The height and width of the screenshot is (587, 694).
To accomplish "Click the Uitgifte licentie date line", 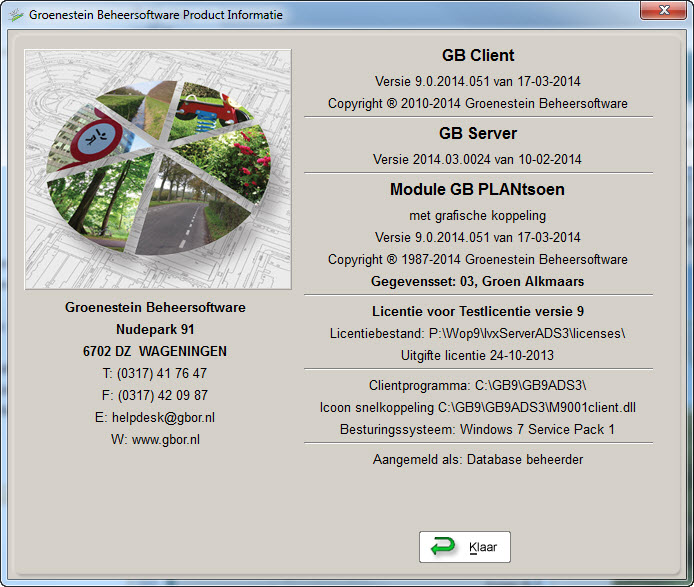I will click(477, 355).
